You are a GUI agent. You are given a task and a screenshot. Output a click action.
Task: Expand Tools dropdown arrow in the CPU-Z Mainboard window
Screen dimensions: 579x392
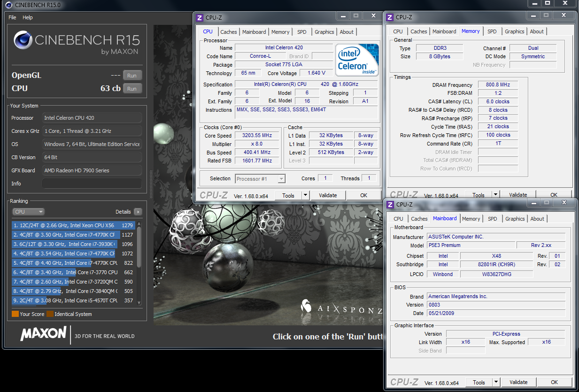tap(496, 382)
